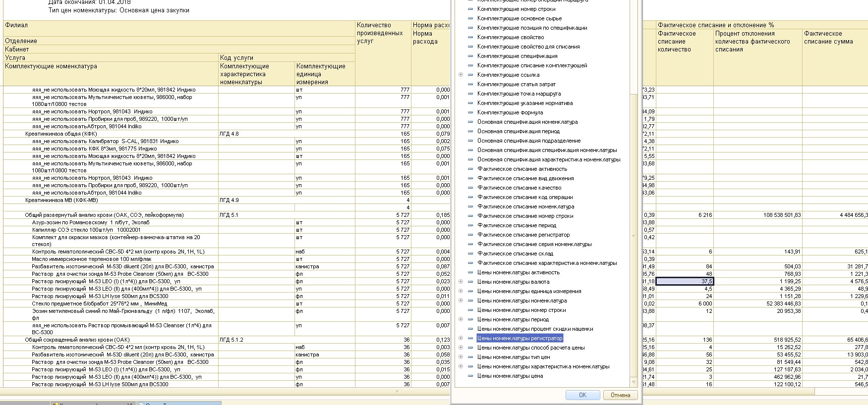The height and width of the screenshot is (405, 868).
Task: Expand Цены номенклатуры номенклатура node
Action: pyautogui.click(x=461, y=301)
